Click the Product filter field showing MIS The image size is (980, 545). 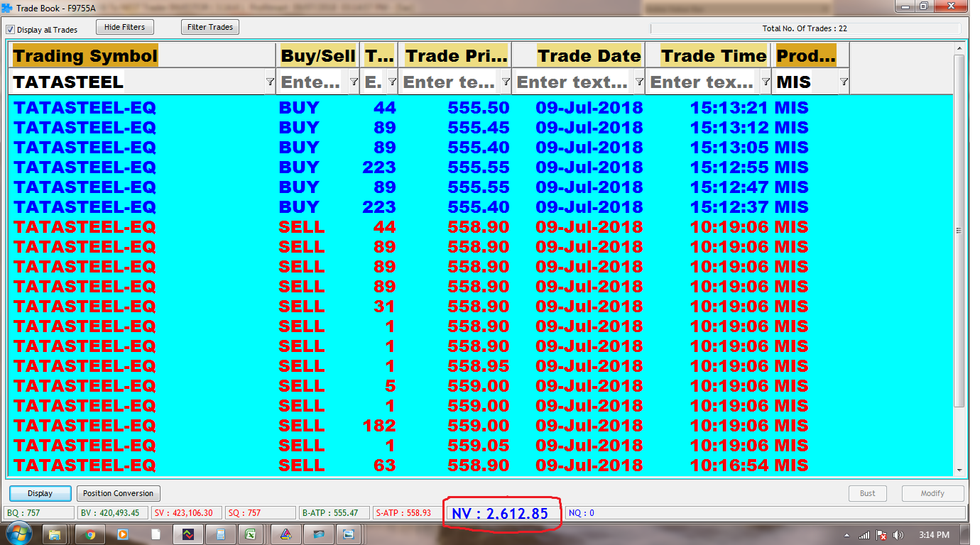[x=805, y=82]
